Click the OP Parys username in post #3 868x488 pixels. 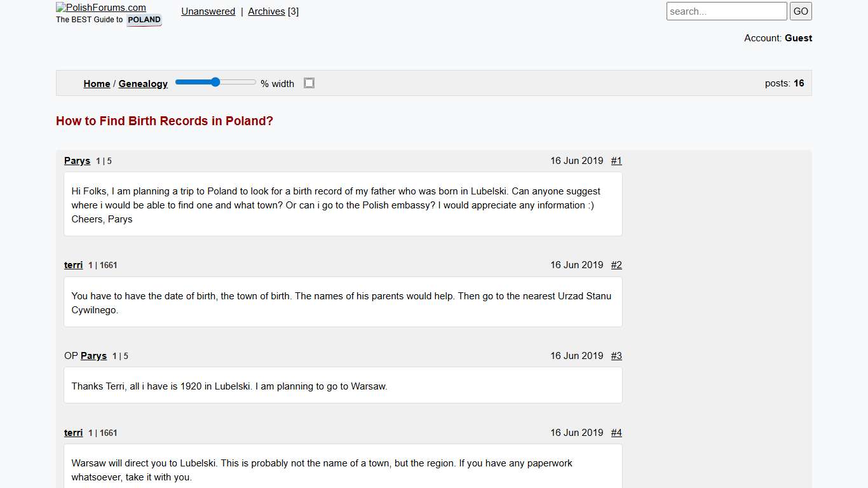(x=93, y=356)
